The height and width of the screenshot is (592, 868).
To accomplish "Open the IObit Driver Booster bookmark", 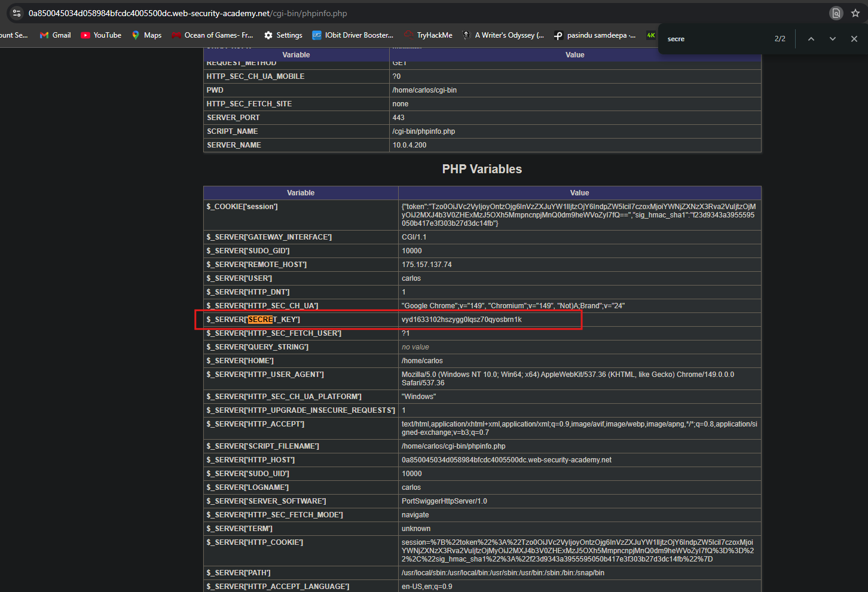I will click(x=353, y=35).
